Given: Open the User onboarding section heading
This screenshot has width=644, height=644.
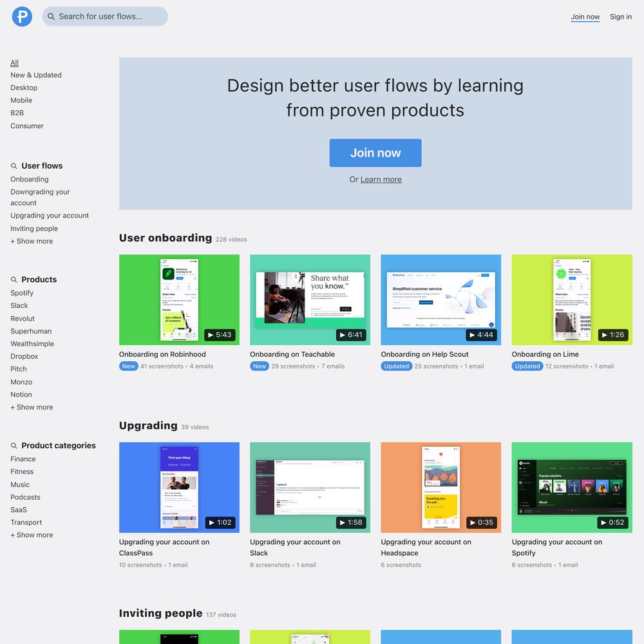Looking at the screenshot, I should coord(166,238).
